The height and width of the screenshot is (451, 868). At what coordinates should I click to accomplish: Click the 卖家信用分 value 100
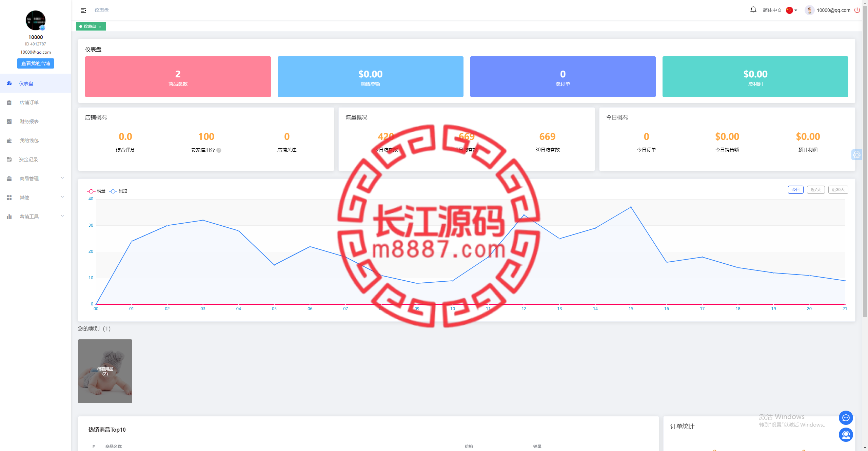coord(206,136)
